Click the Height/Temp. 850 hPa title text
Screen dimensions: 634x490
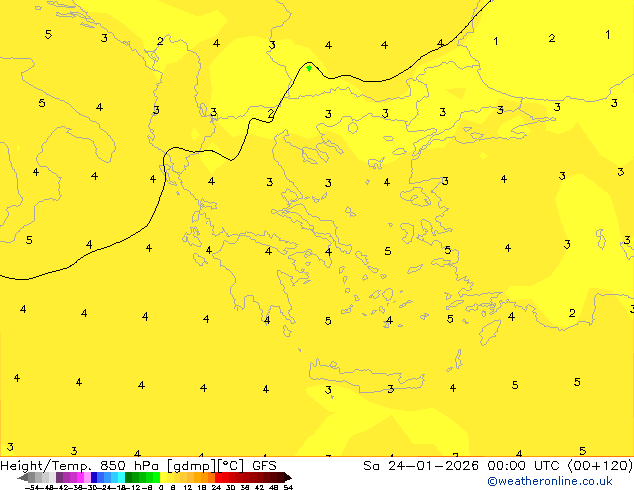(x=80, y=466)
